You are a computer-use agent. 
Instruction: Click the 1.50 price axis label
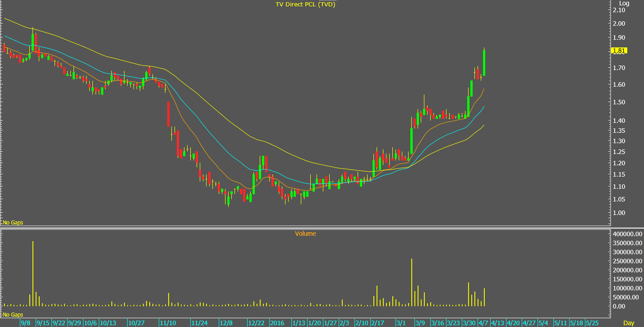[x=619, y=102]
